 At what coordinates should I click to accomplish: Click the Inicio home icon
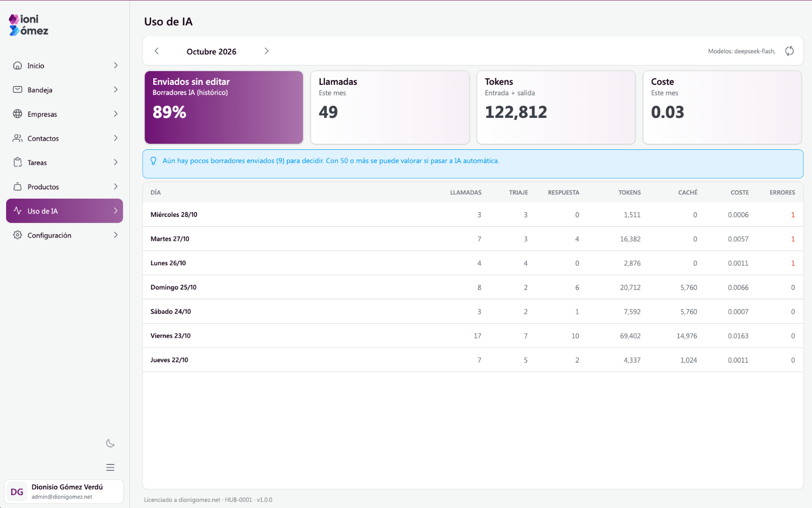(17, 66)
